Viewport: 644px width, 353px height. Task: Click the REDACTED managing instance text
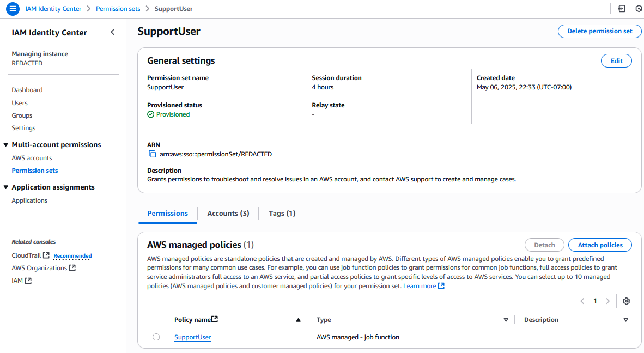click(x=27, y=63)
